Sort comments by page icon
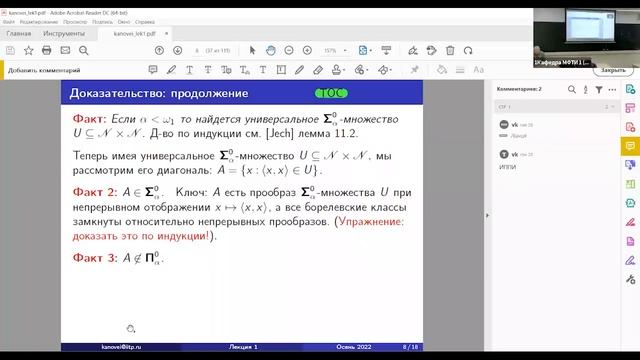The height and width of the screenshot is (360, 640). [586, 89]
